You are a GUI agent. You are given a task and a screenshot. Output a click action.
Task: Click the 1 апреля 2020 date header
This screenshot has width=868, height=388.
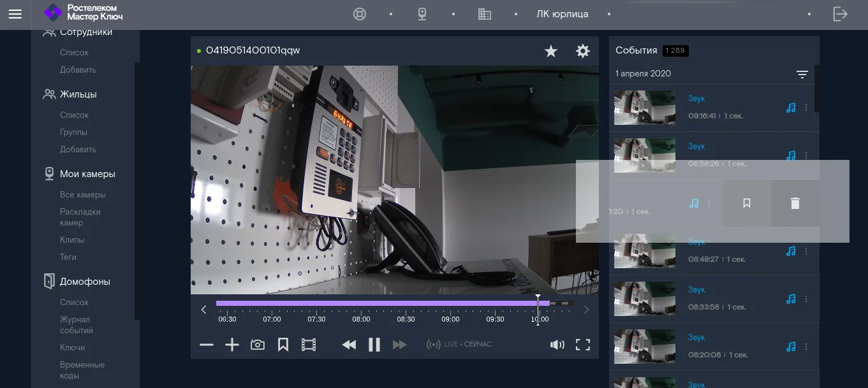pyautogui.click(x=643, y=74)
